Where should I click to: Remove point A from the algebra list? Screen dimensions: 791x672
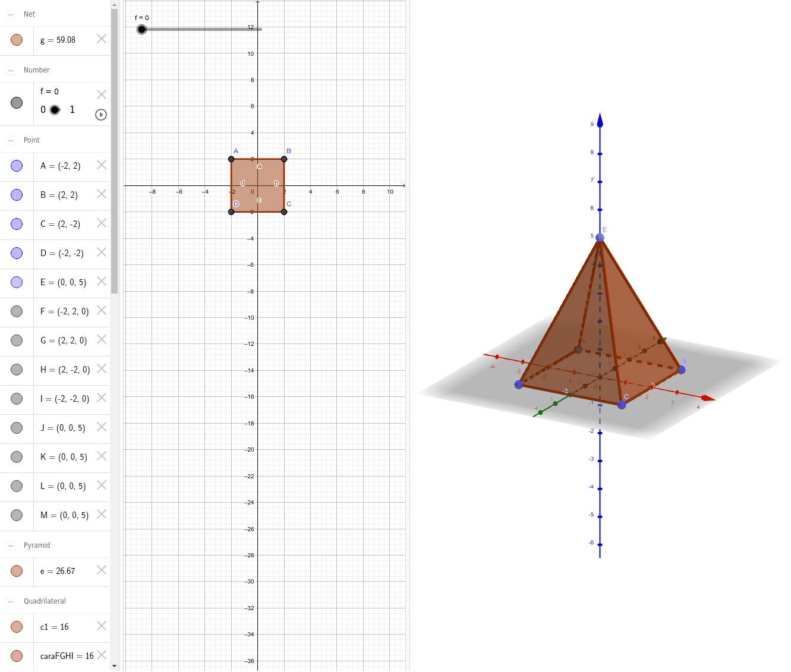point(102,165)
